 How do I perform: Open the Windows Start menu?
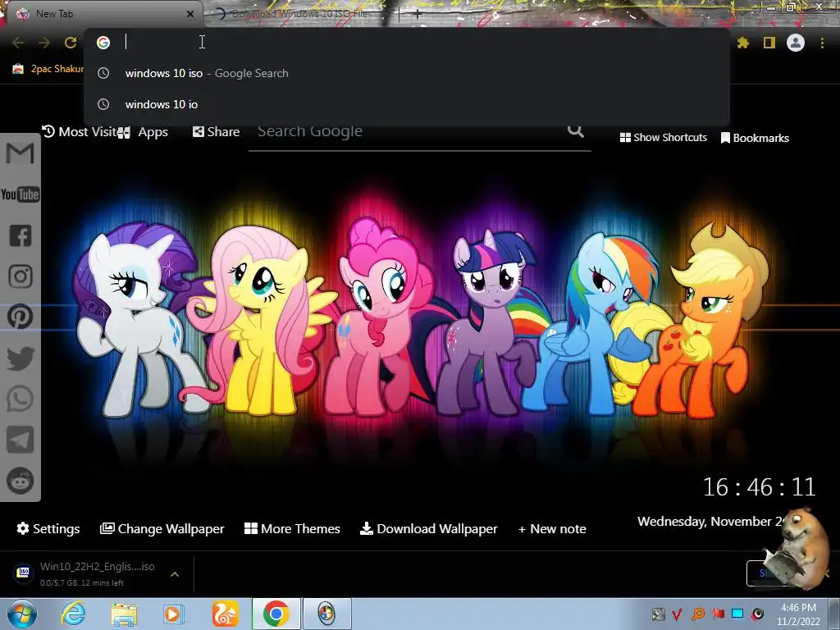(x=21, y=614)
